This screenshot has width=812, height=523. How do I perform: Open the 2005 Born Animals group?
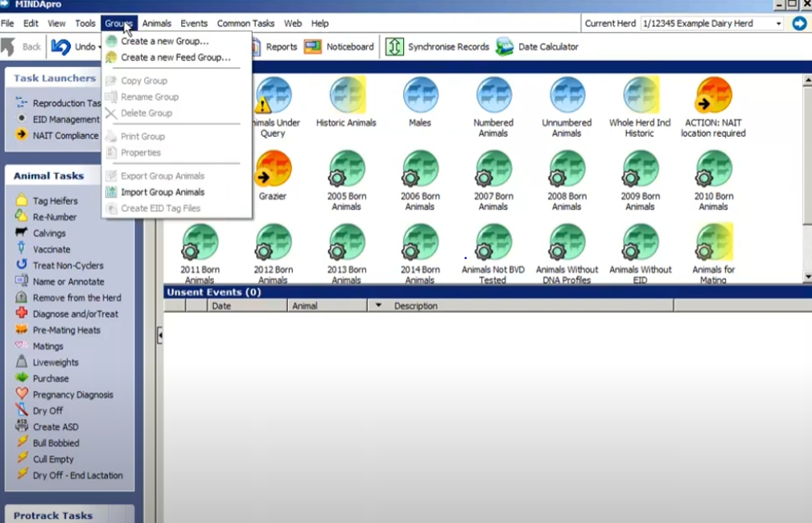347,168
